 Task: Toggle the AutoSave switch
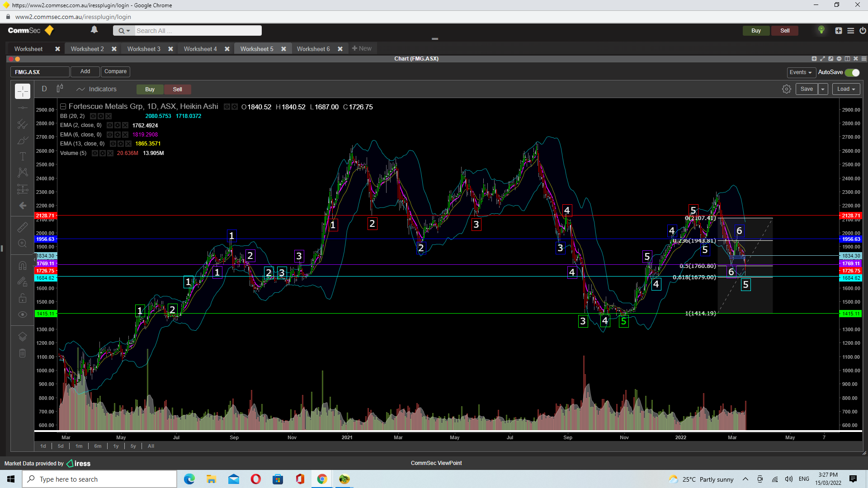point(852,72)
